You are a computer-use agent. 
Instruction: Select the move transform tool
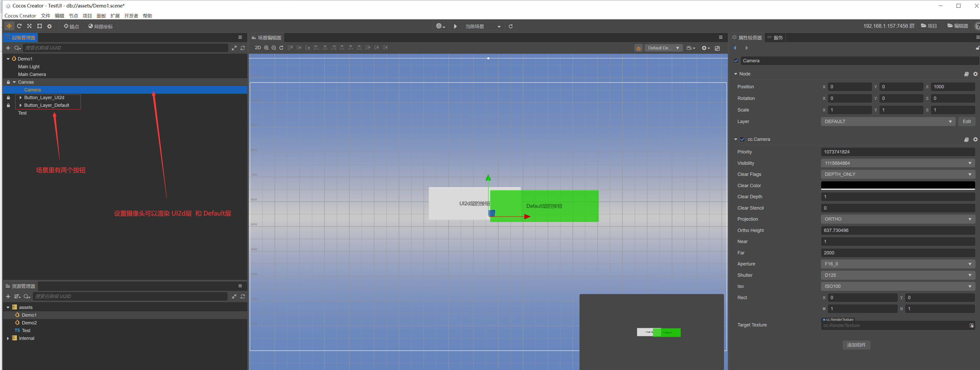coord(9,26)
